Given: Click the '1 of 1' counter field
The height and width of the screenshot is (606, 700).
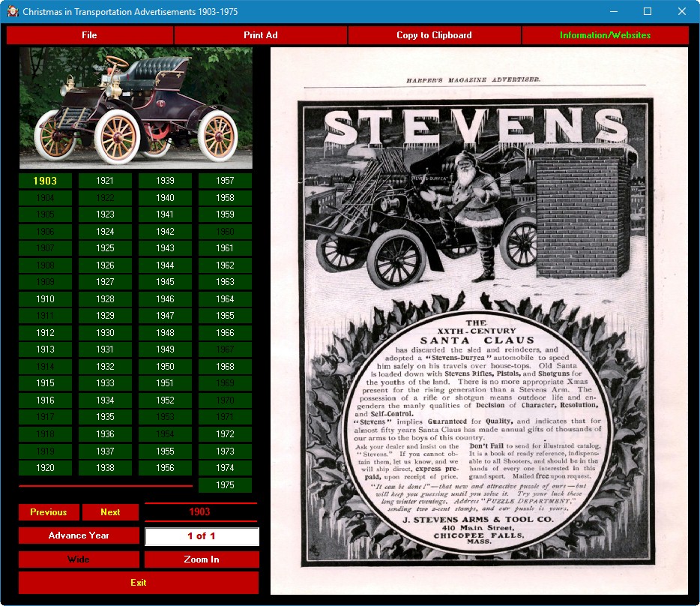Looking at the screenshot, I should click(x=202, y=536).
